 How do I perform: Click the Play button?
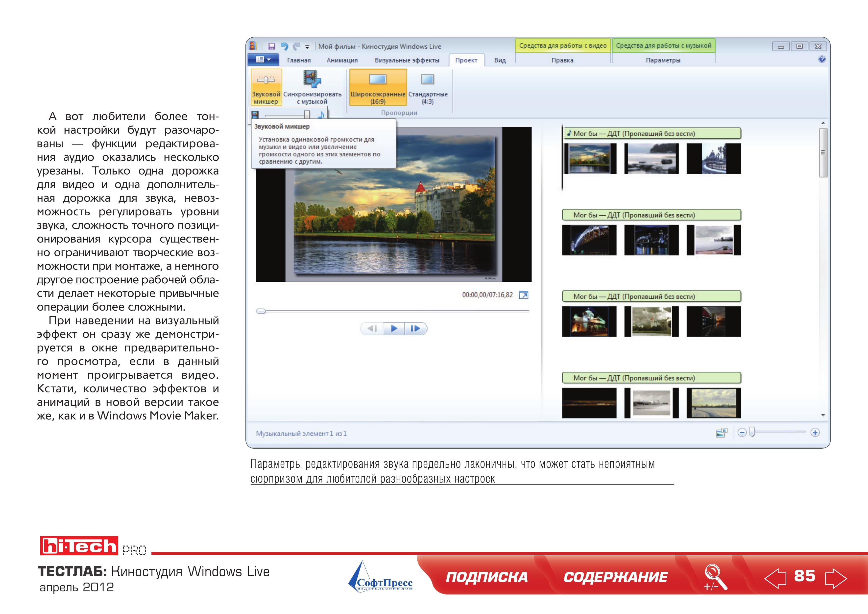pyautogui.click(x=394, y=329)
